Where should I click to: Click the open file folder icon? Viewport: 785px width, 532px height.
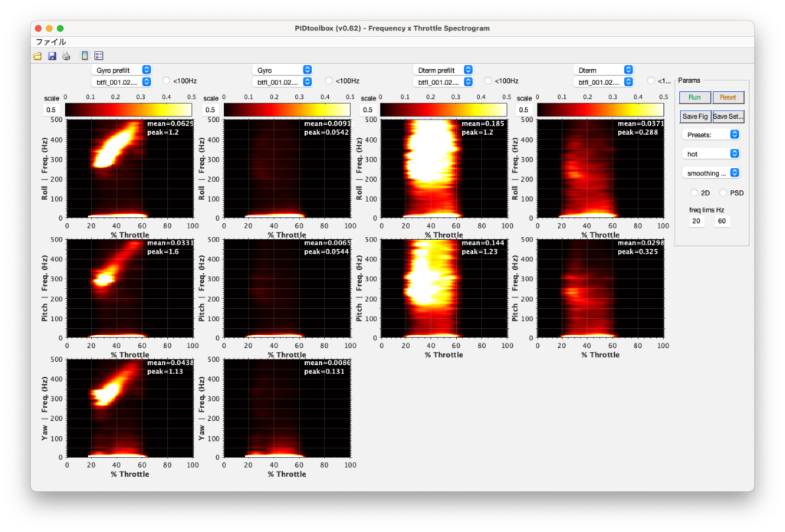click(38, 56)
